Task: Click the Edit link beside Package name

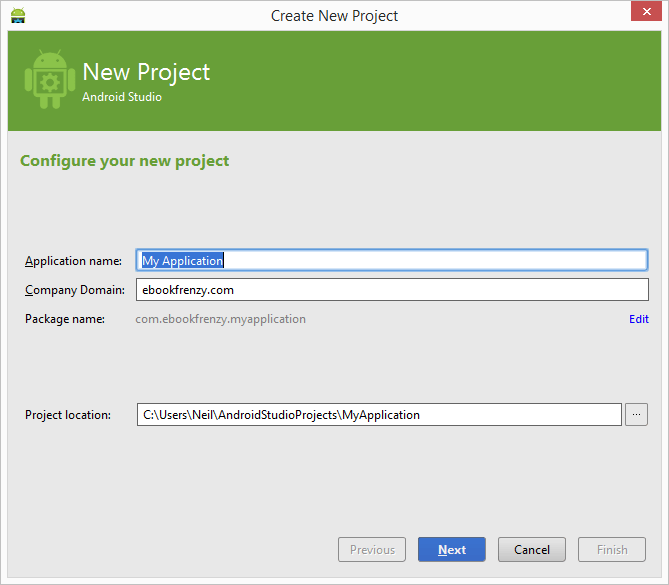Action: click(638, 319)
